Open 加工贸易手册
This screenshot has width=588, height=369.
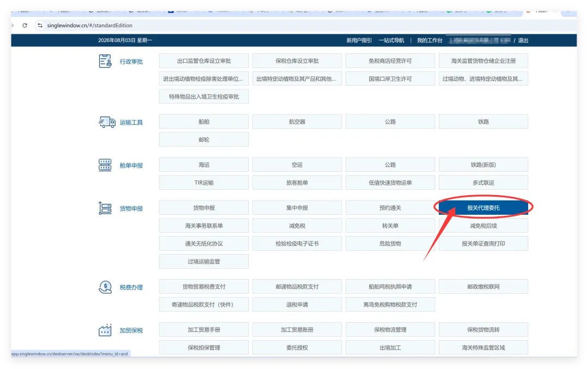[204, 330]
